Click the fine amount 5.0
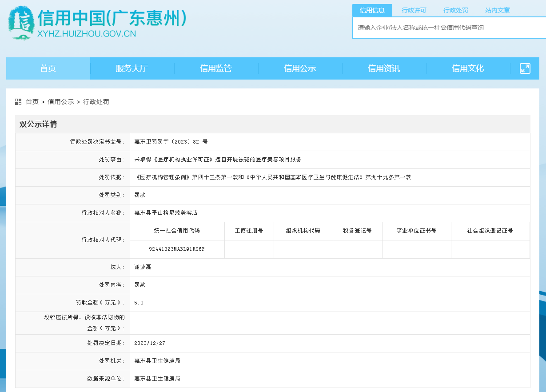The image size is (546, 392). (139, 303)
